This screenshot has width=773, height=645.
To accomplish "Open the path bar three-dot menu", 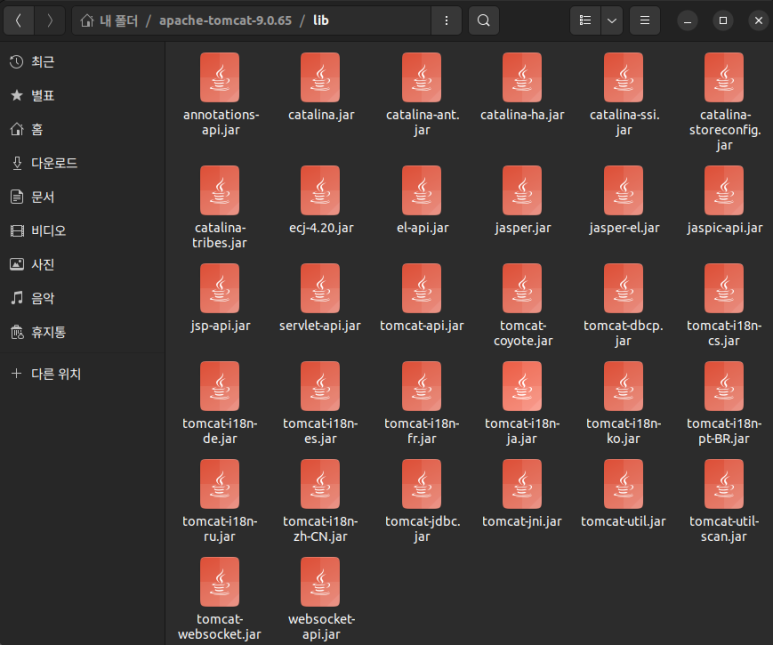I will (446, 21).
